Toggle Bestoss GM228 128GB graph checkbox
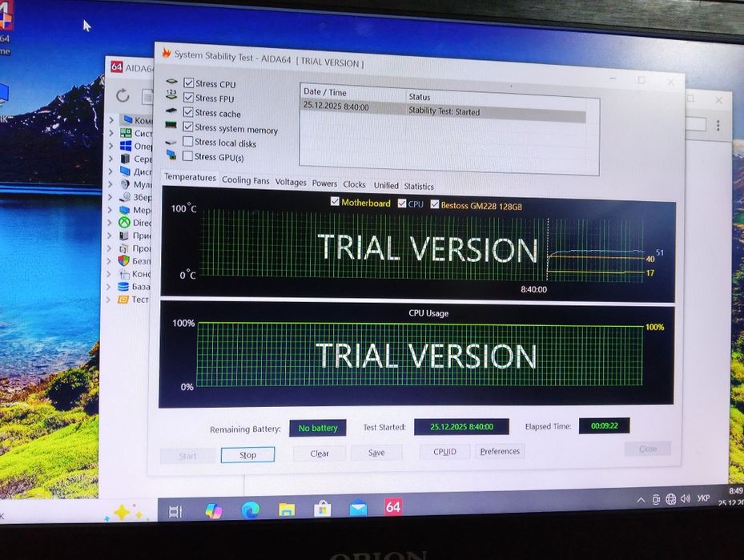 tap(435, 204)
